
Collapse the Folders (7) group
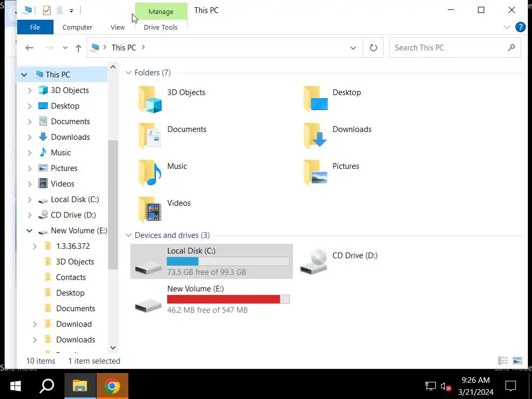click(x=128, y=73)
